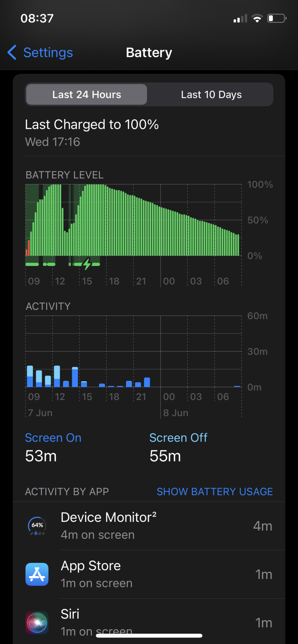This screenshot has width=298, height=644.
Task: Tap the battery status icon
Action: pyautogui.click(x=277, y=18)
